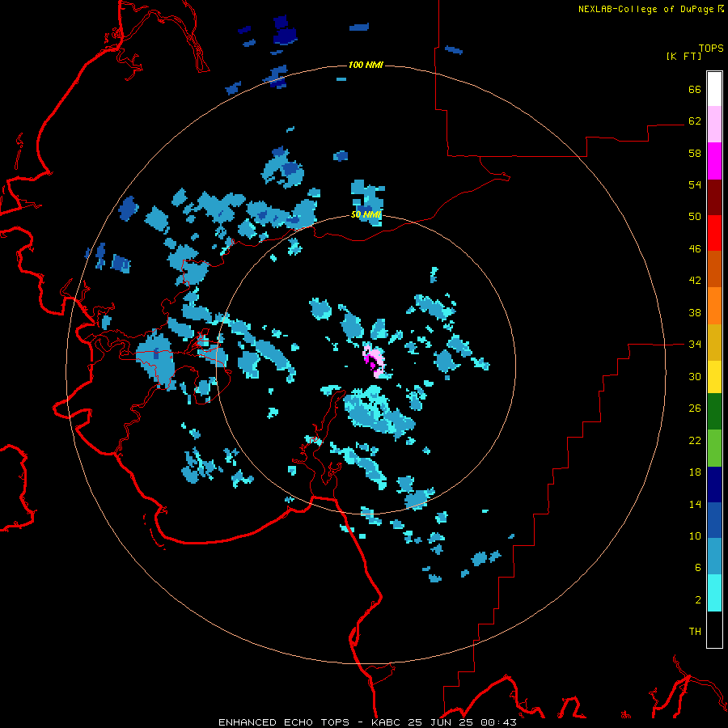Click the light pink band near 62
Viewport: 728px width, 728px height.
point(714,125)
